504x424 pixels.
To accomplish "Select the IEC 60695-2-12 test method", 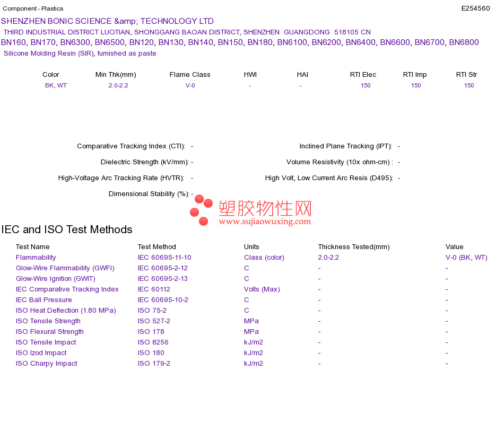I will (x=163, y=268).
